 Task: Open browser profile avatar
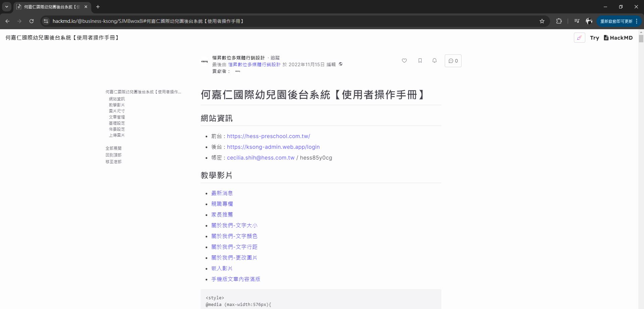[589, 21]
